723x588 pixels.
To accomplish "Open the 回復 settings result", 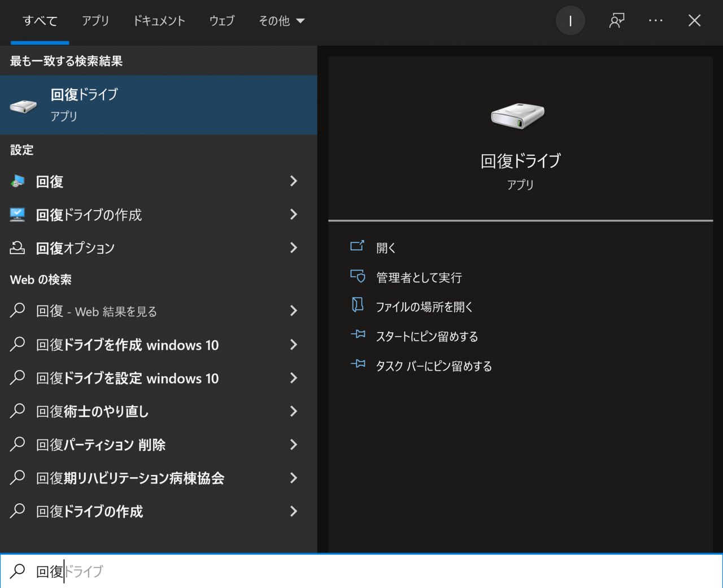I will [158, 181].
